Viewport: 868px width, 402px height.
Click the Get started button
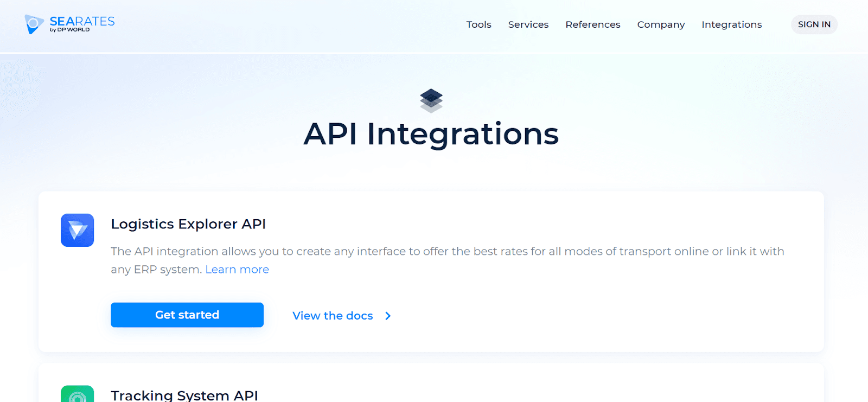[187, 315]
